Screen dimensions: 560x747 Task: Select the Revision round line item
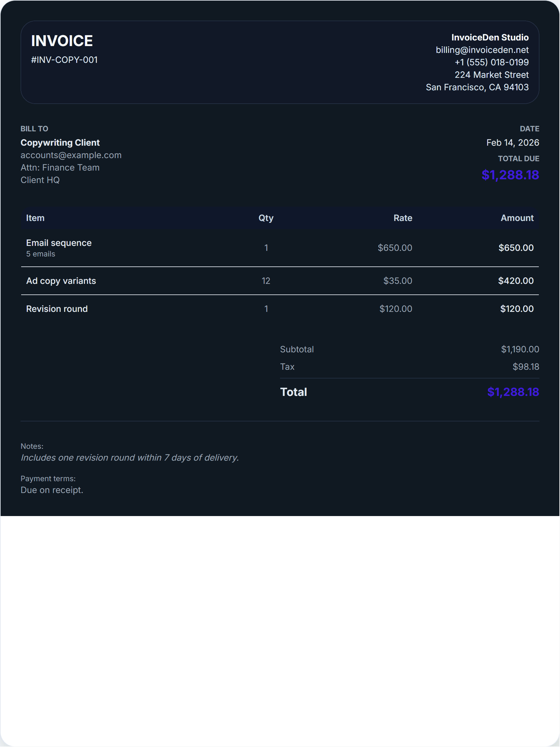coord(57,309)
